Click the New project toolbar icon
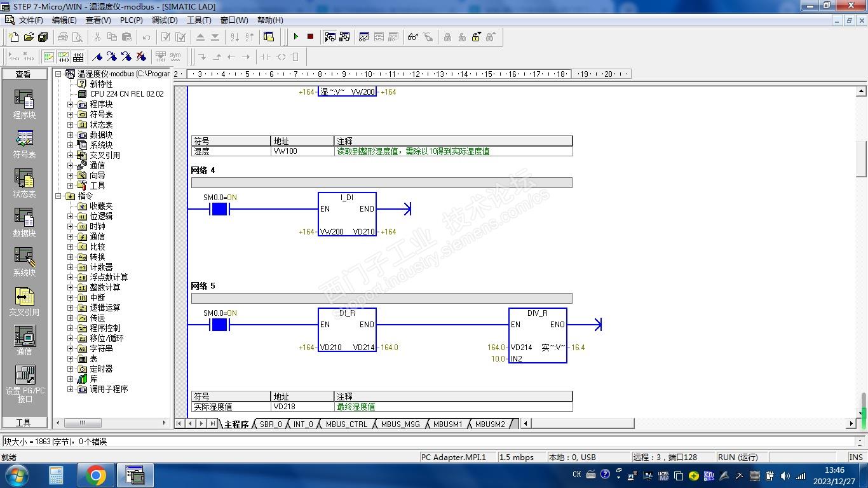Viewport: 868px width, 488px height. pos(14,37)
